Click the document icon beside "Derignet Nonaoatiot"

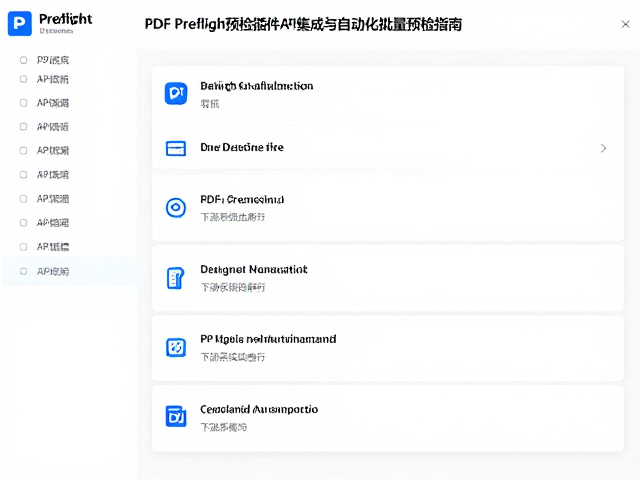coord(176,278)
